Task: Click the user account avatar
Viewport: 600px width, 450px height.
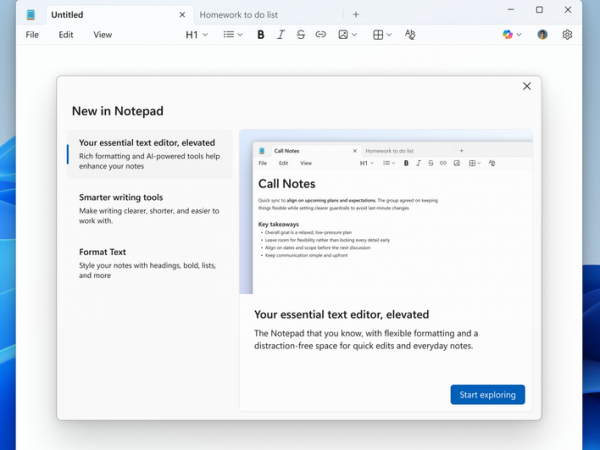Action: pos(542,35)
